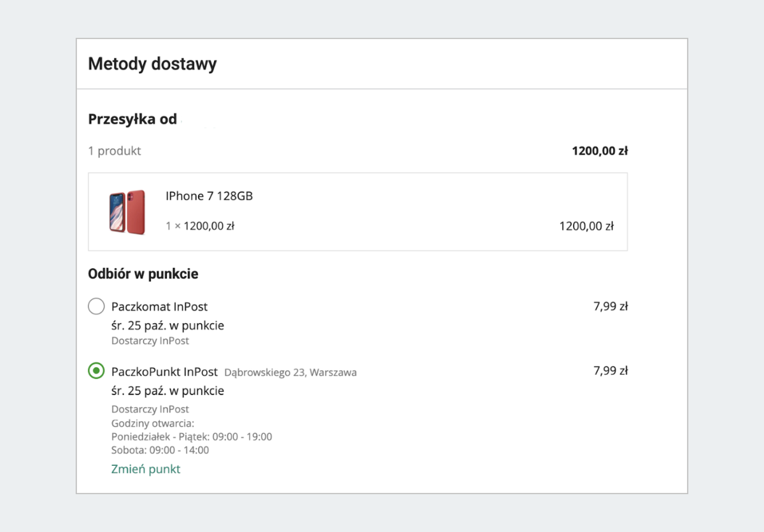Click the IPhone 7 128GB product name
This screenshot has width=764, height=532.
pos(209,196)
